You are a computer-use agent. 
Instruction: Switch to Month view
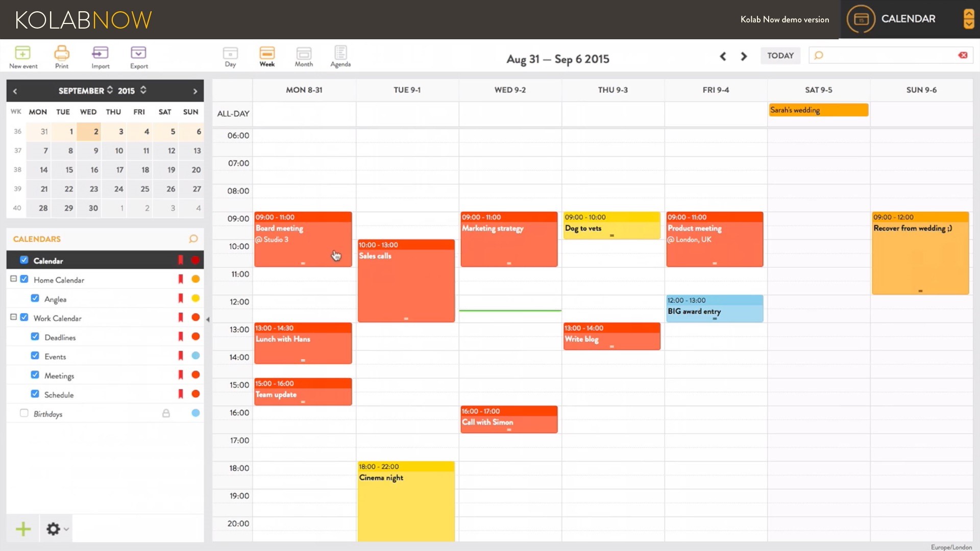(304, 53)
